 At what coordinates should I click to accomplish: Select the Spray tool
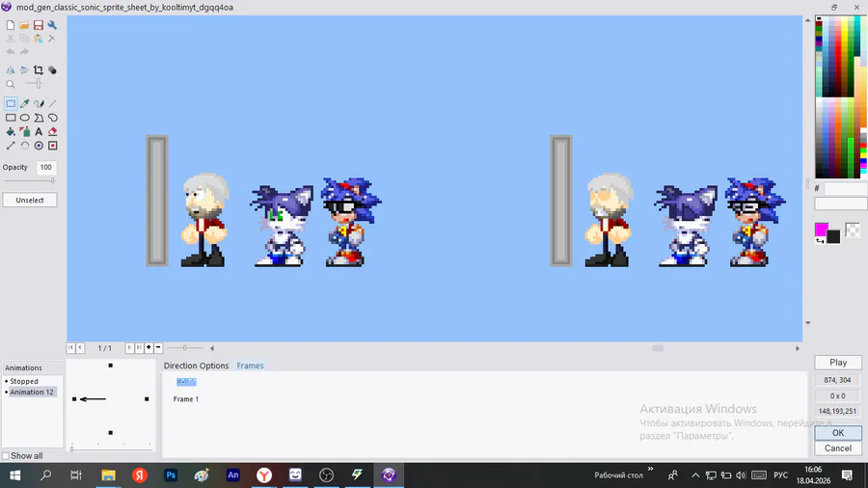(x=25, y=132)
